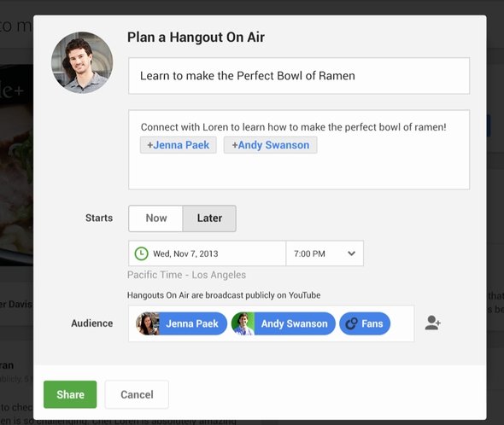The height and width of the screenshot is (425, 504).
Task: Click the Wed, Nov 7, 2013 date field
Action: [x=207, y=253]
